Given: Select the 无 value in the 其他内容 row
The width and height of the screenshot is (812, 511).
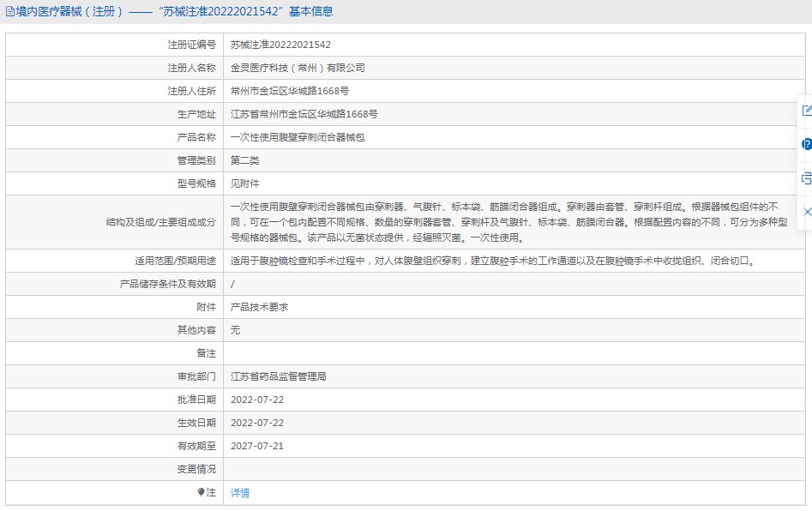Looking at the screenshot, I should coord(235,330).
